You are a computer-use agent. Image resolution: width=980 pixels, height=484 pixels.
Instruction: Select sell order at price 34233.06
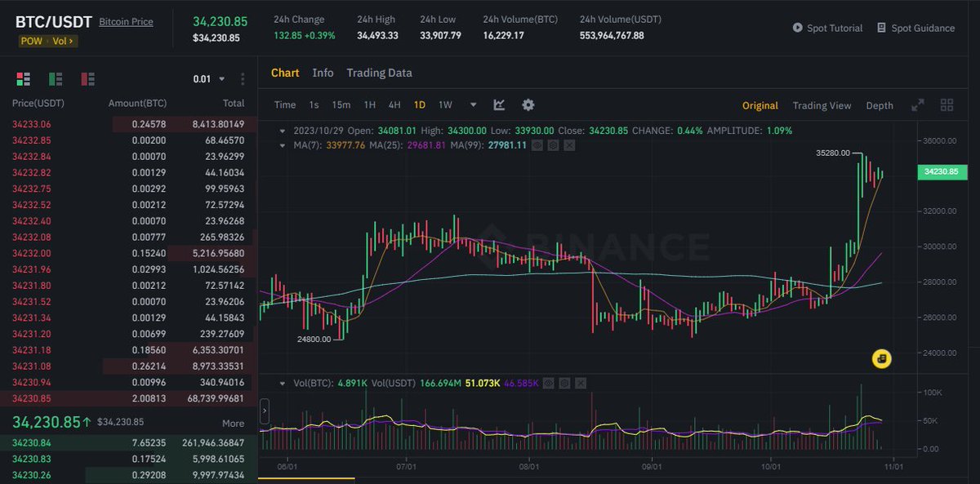tap(128, 124)
